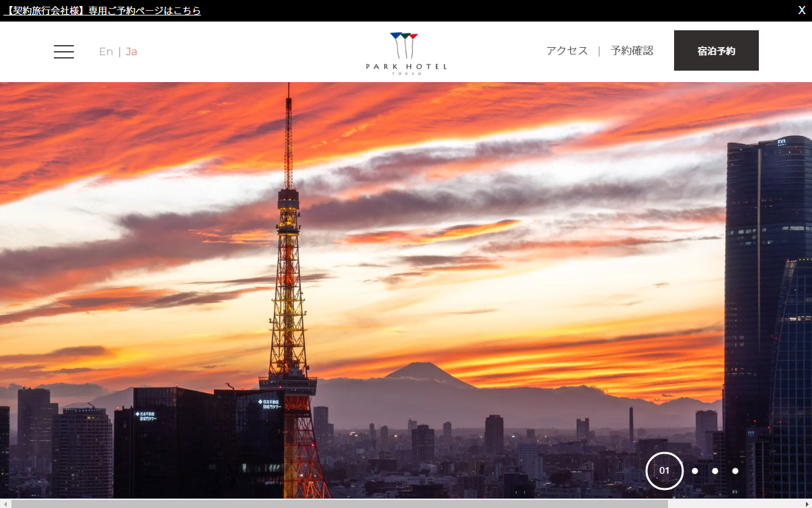
Task: Click the right arrow of the horizontal scrollbar
Action: tap(807, 503)
